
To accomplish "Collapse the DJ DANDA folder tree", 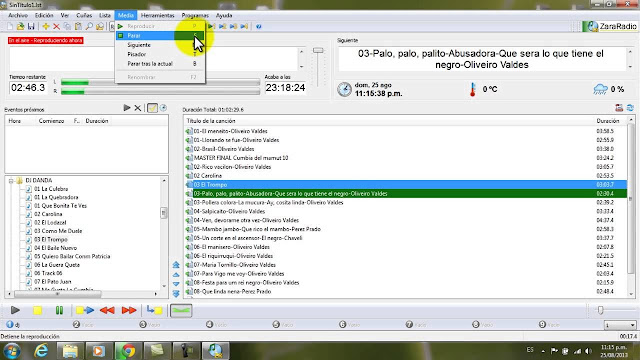I will (11, 180).
